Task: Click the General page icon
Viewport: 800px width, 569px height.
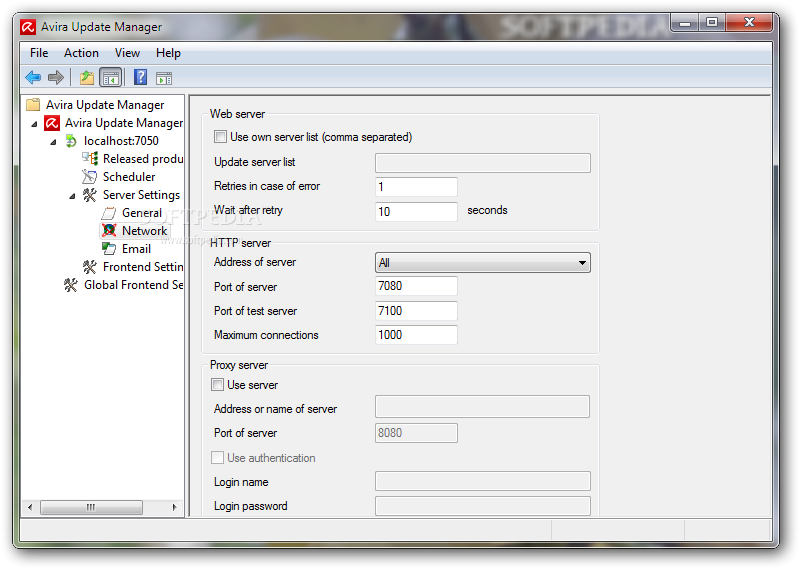Action: (109, 213)
